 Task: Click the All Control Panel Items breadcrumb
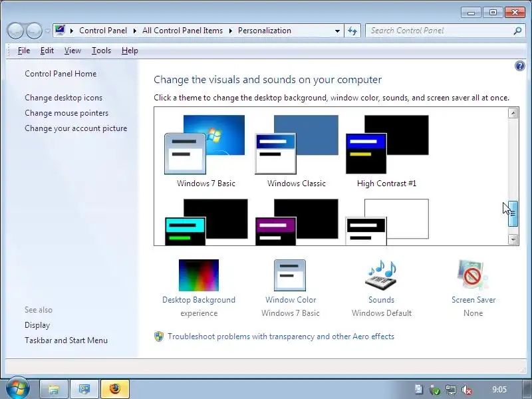click(182, 31)
